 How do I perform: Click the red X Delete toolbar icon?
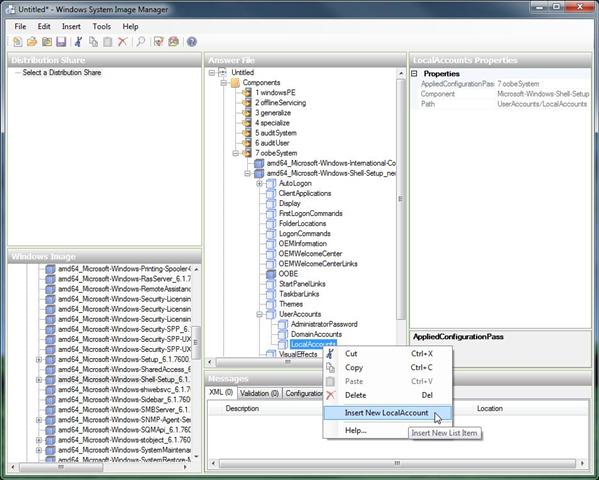pyautogui.click(x=122, y=42)
